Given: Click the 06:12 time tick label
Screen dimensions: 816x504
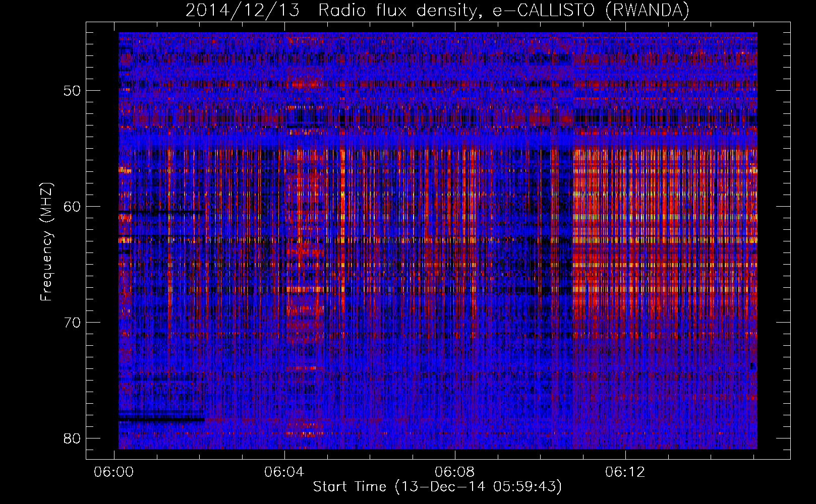Looking at the screenshot, I should pyautogui.click(x=625, y=472).
